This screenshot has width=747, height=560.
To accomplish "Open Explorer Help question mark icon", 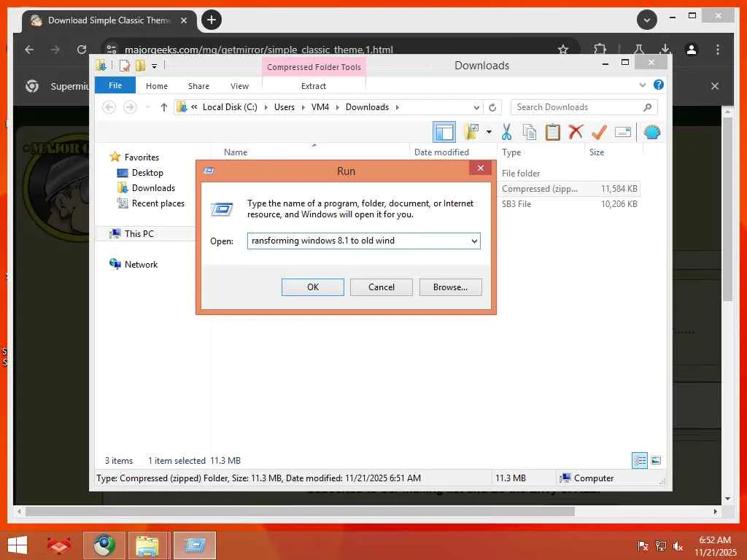I will point(659,85).
